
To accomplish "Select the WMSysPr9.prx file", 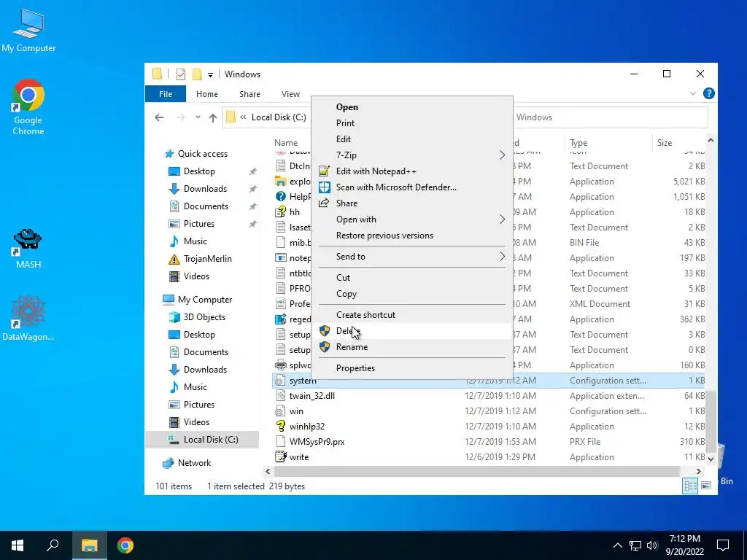I will coord(317,441).
